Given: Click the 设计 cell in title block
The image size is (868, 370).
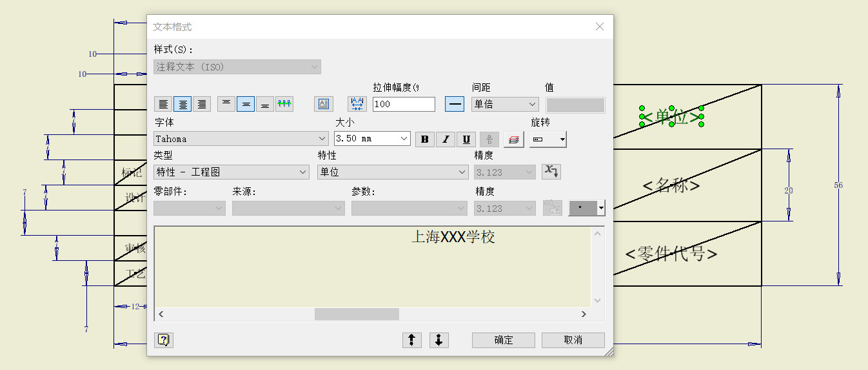Looking at the screenshot, I should point(135,198).
